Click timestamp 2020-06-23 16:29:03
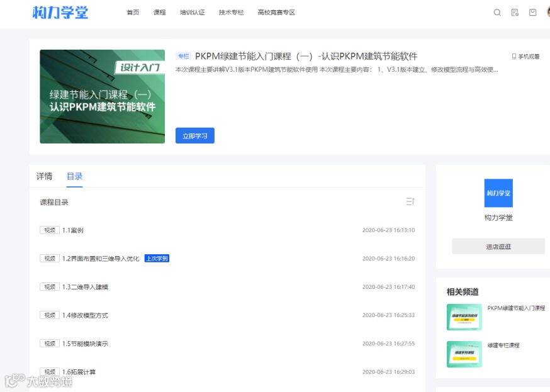 tap(388, 372)
